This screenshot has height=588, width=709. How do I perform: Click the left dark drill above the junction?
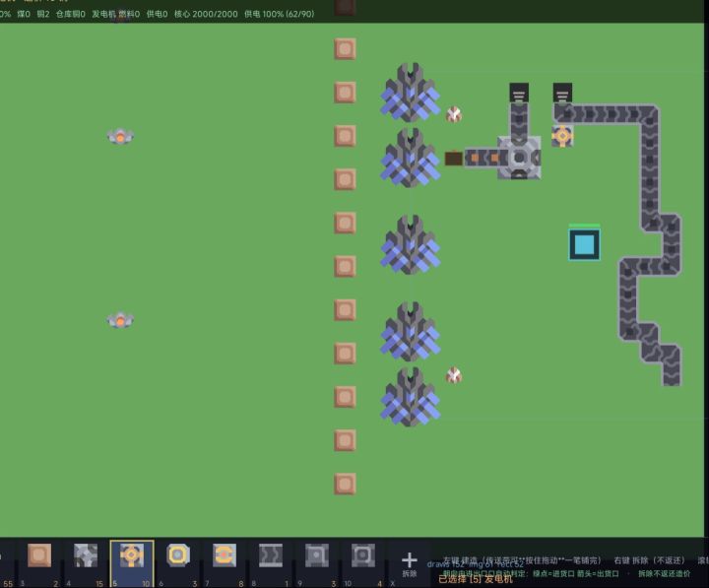coord(519,93)
